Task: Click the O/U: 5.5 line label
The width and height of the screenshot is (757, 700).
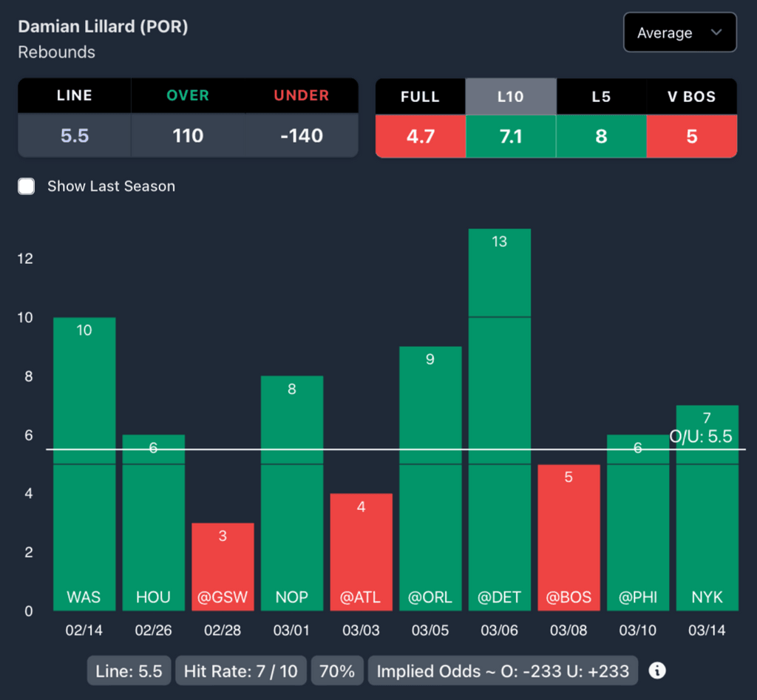Action: [x=701, y=436]
